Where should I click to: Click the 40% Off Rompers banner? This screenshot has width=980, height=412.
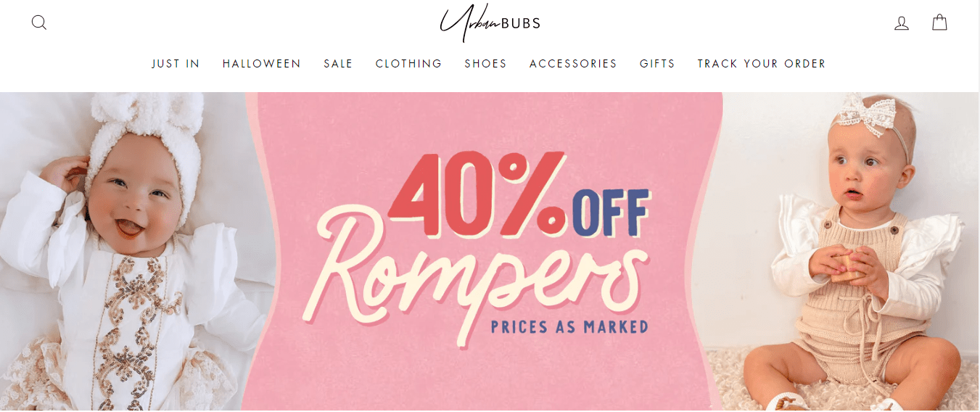pyautogui.click(x=484, y=252)
